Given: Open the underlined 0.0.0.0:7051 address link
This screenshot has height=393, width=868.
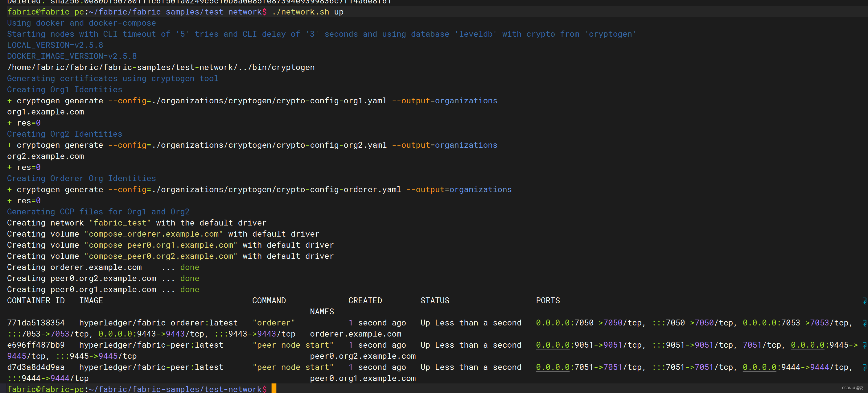Looking at the screenshot, I should click(553, 367).
